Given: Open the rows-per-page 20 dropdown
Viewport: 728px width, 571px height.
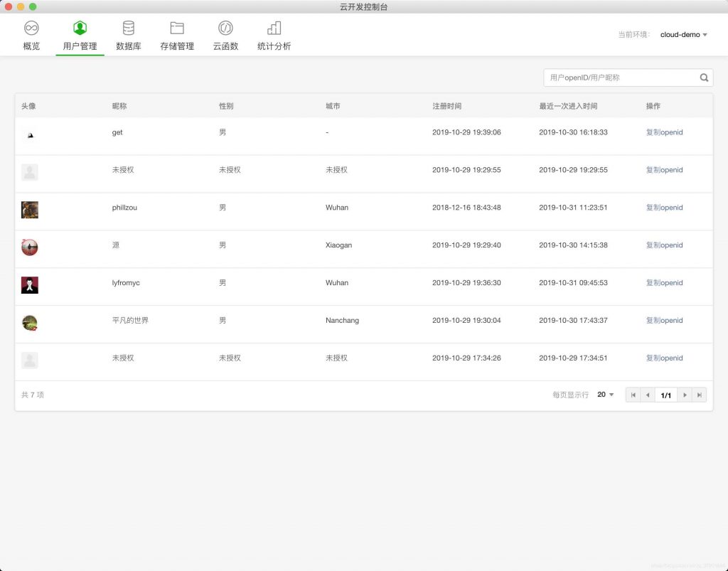Looking at the screenshot, I should point(605,395).
